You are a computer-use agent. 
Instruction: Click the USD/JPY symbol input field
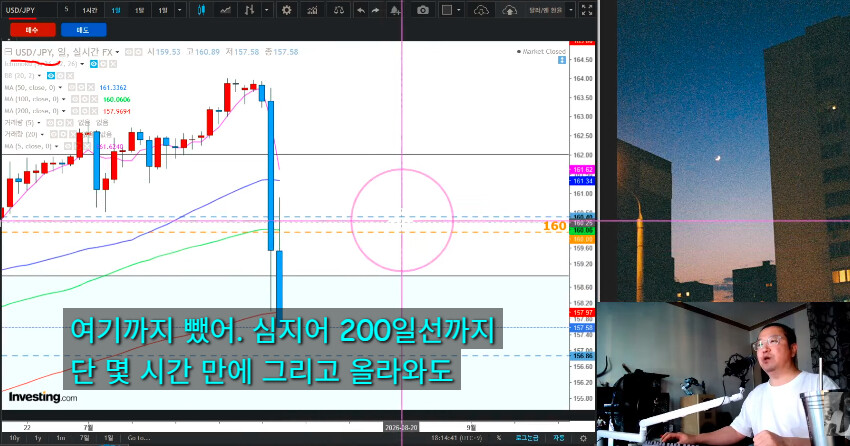29,10
